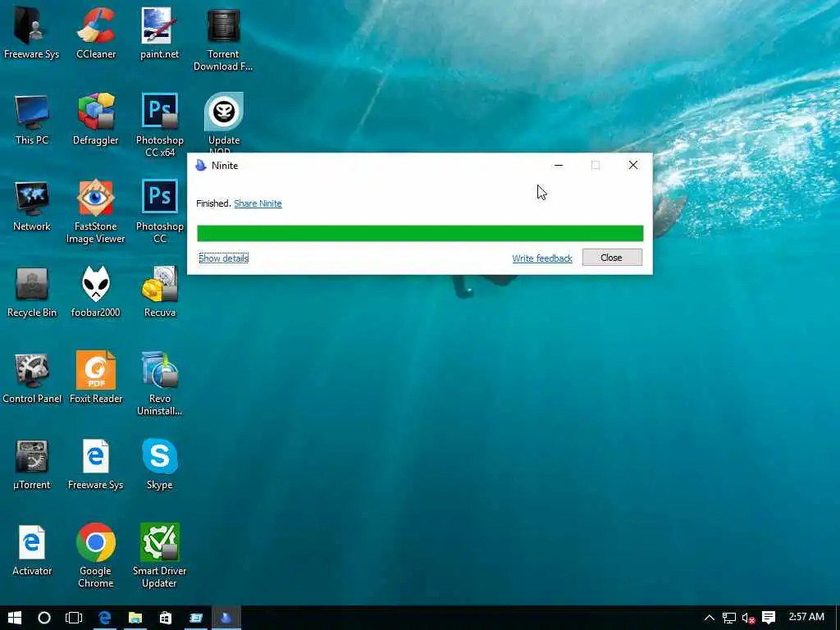The width and height of the screenshot is (840, 630).
Task: Open the Store from the taskbar
Action: tap(166, 618)
